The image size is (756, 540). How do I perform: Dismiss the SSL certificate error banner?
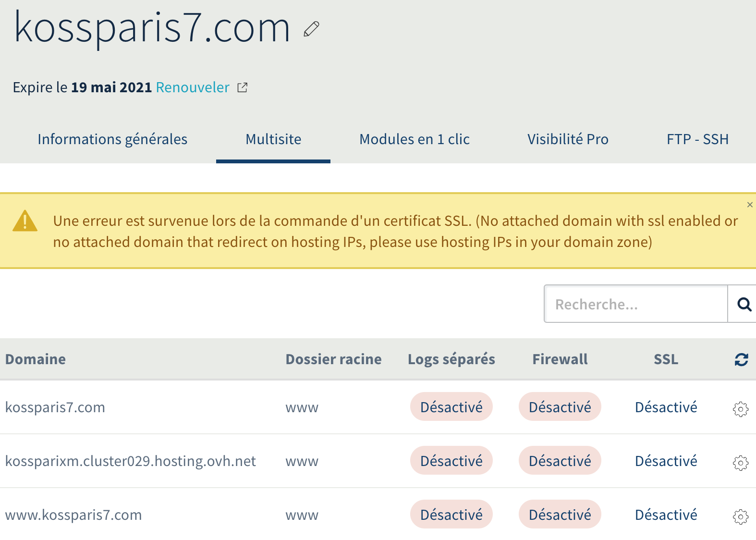coord(750,205)
